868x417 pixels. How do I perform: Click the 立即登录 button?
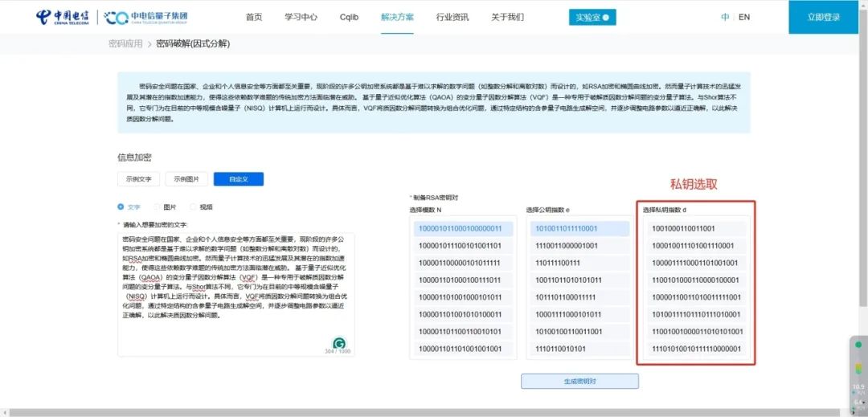(824, 17)
